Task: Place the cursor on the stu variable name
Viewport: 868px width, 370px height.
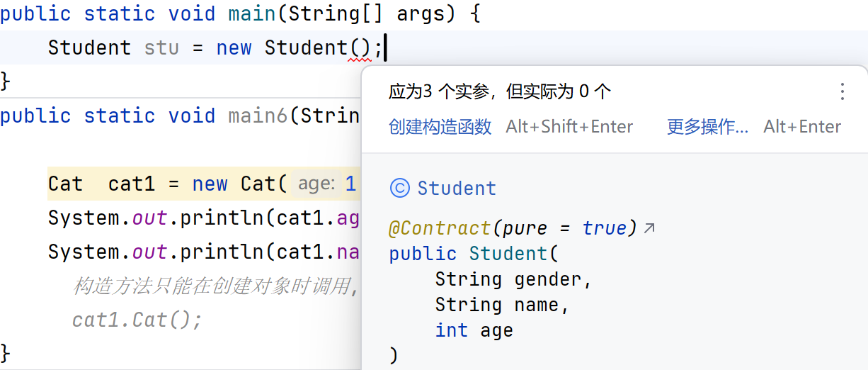Action: click(161, 48)
